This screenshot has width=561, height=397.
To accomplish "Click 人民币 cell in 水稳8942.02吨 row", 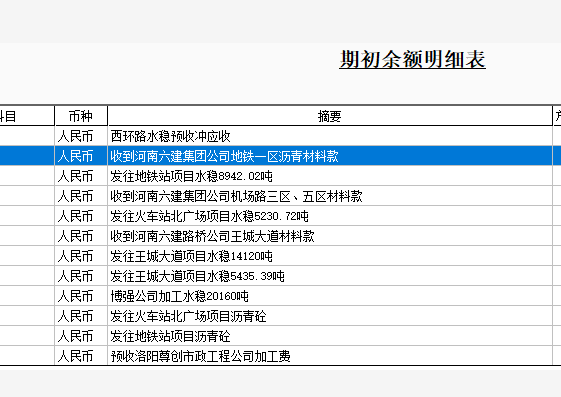I will pyautogui.click(x=81, y=176).
